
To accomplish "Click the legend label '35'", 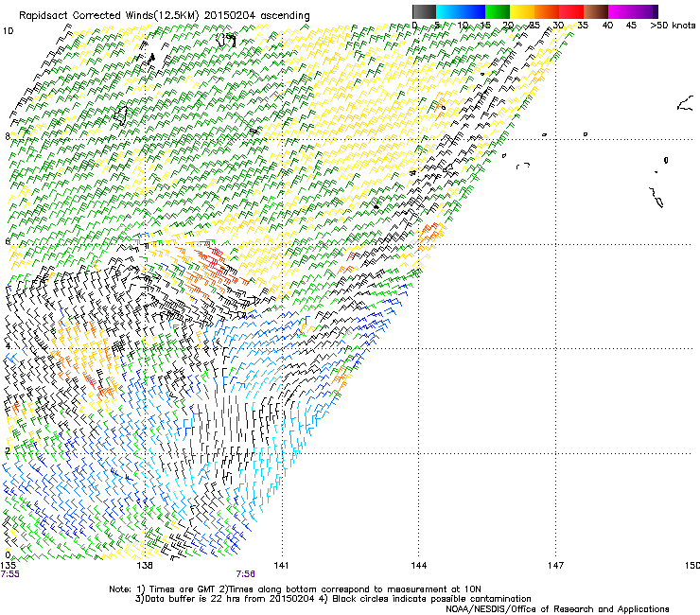I will (583, 26).
